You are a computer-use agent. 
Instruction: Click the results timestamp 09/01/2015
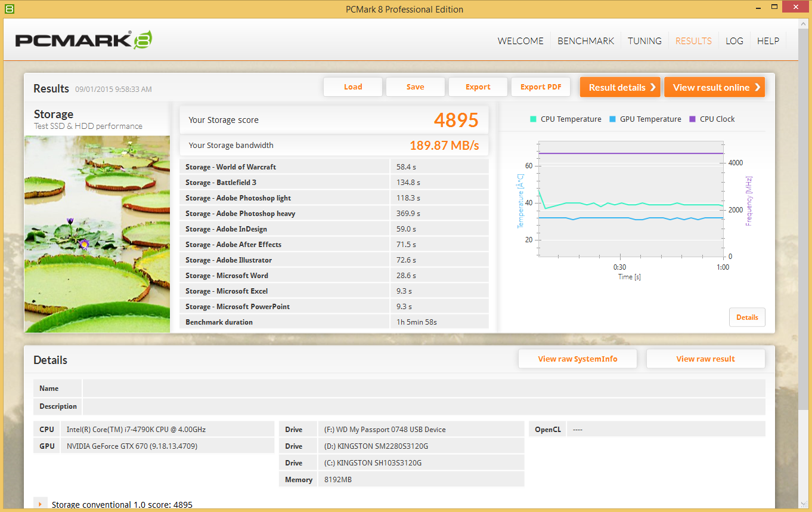point(113,90)
